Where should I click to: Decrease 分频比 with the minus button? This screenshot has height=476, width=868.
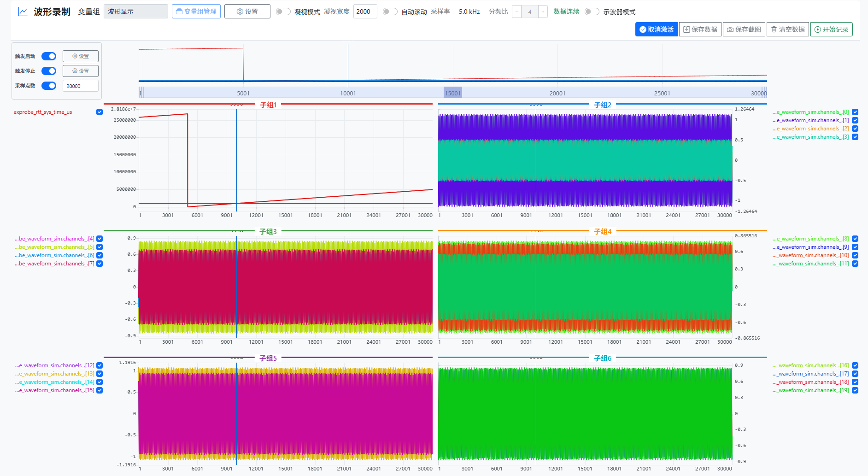coord(516,12)
